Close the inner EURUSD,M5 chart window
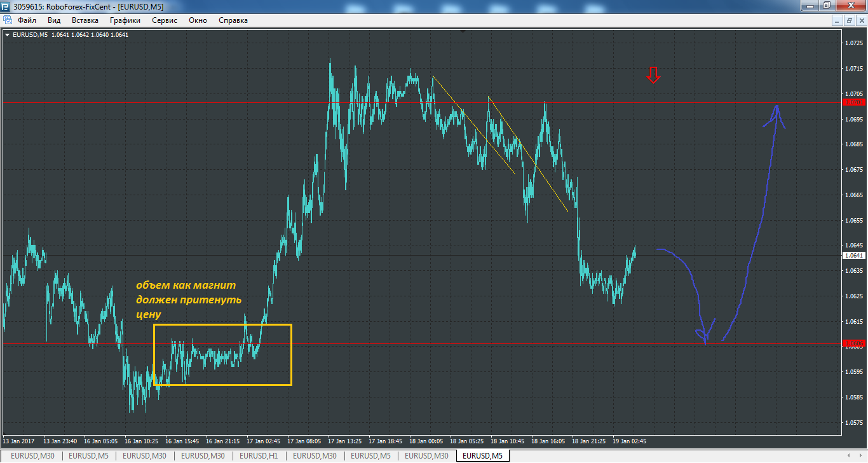Image resolution: width=868 pixels, height=463 pixels. point(860,20)
